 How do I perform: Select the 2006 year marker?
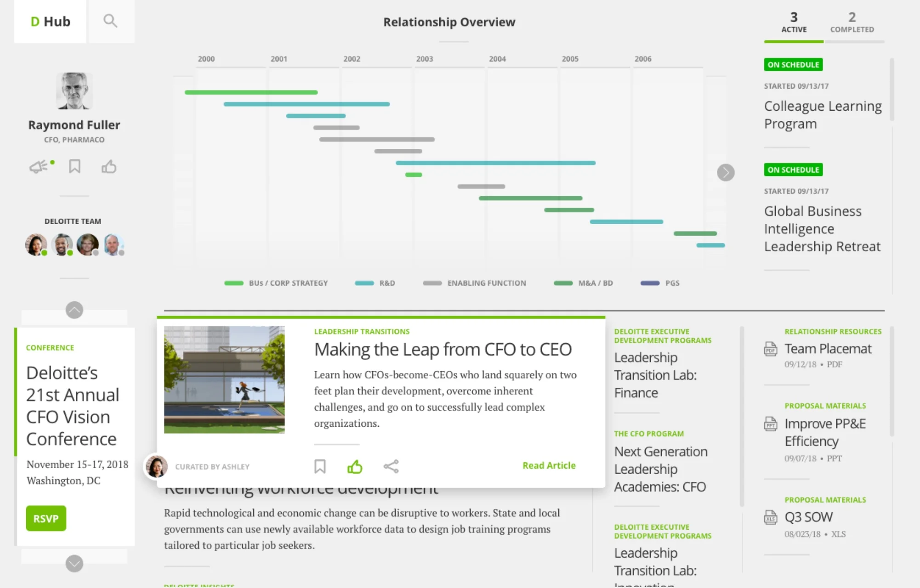click(643, 59)
